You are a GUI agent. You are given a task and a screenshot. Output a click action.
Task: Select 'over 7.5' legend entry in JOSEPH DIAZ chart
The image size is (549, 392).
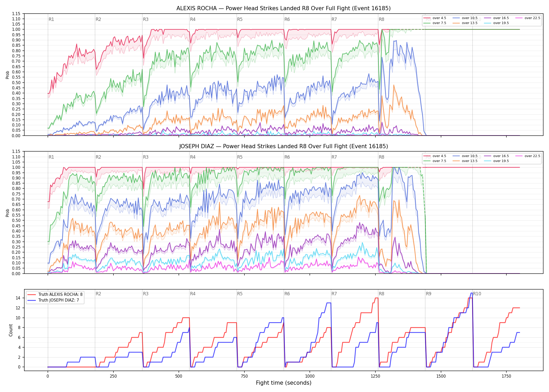pos(434,161)
